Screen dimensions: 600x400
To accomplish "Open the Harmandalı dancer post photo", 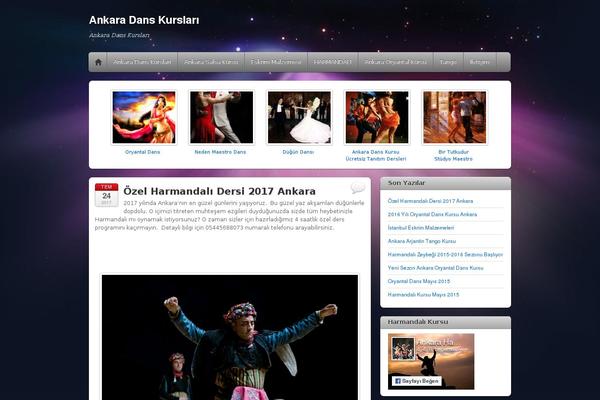I will [230, 337].
